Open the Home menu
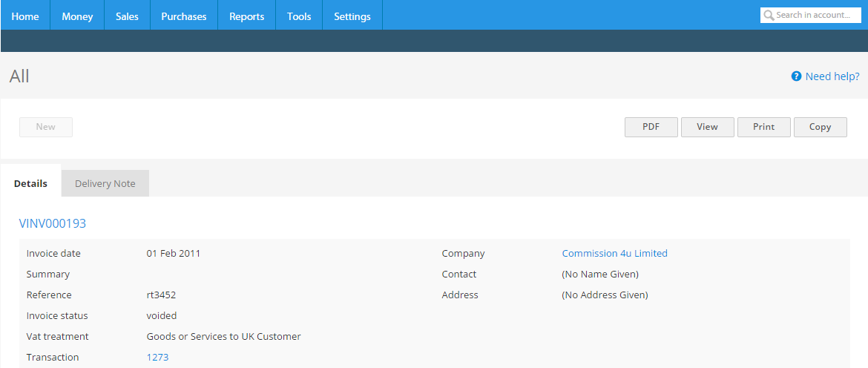Viewport: 868px width, 368px height. pos(25,16)
